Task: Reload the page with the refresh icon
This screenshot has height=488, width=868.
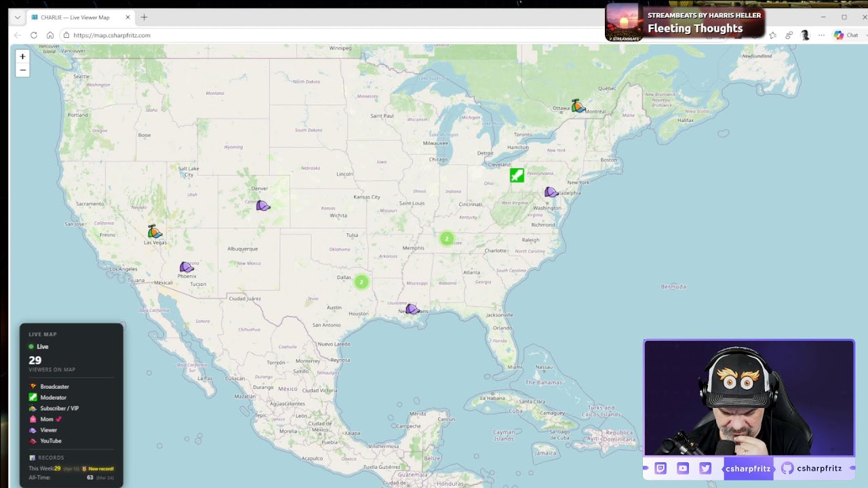Action: (x=34, y=35)
